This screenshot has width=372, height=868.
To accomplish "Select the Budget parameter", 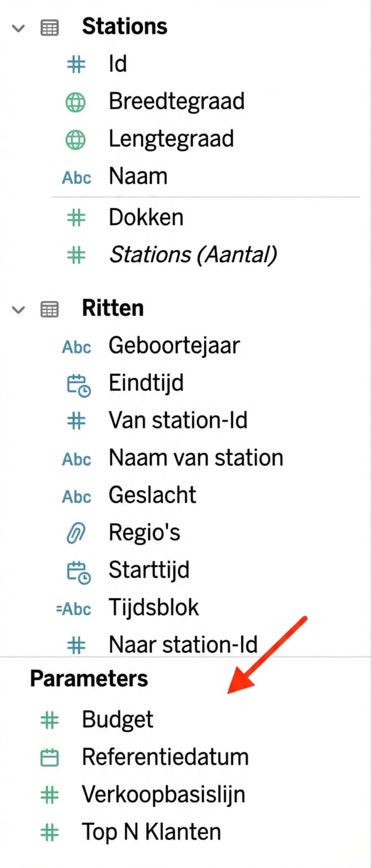I will pos(117,720).
